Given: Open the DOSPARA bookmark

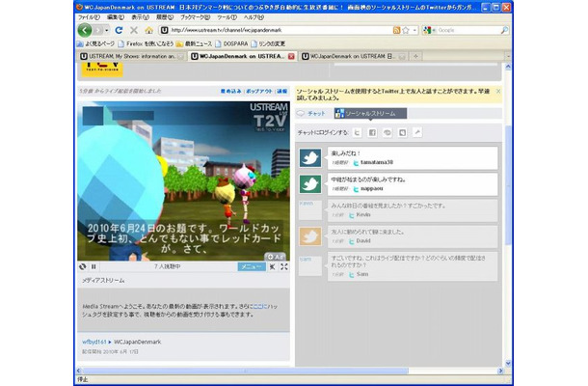Looking at the screenshot, I should (231, 44).
